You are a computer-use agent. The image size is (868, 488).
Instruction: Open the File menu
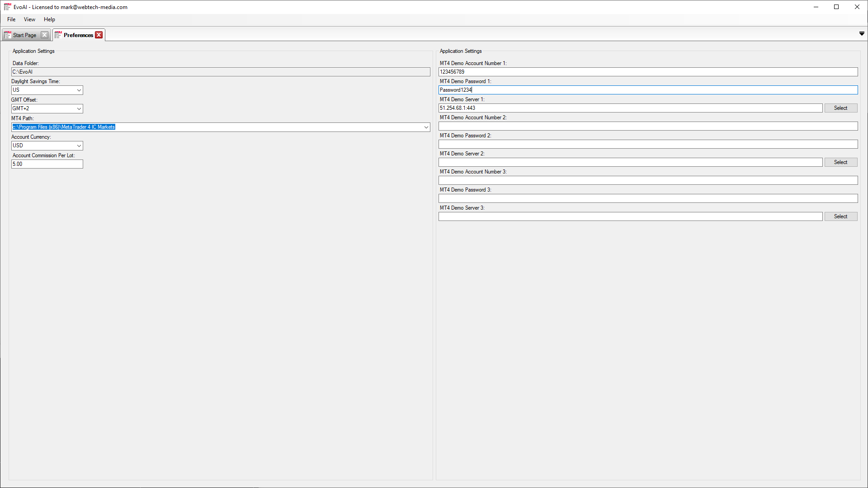coord(11,19)
